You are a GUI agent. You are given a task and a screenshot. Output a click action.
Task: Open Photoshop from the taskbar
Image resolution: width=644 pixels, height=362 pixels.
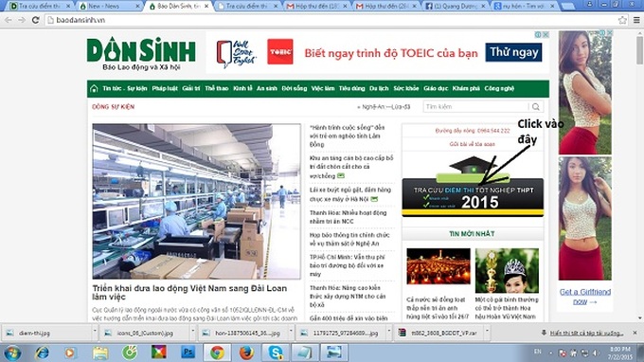click(188, 353)
